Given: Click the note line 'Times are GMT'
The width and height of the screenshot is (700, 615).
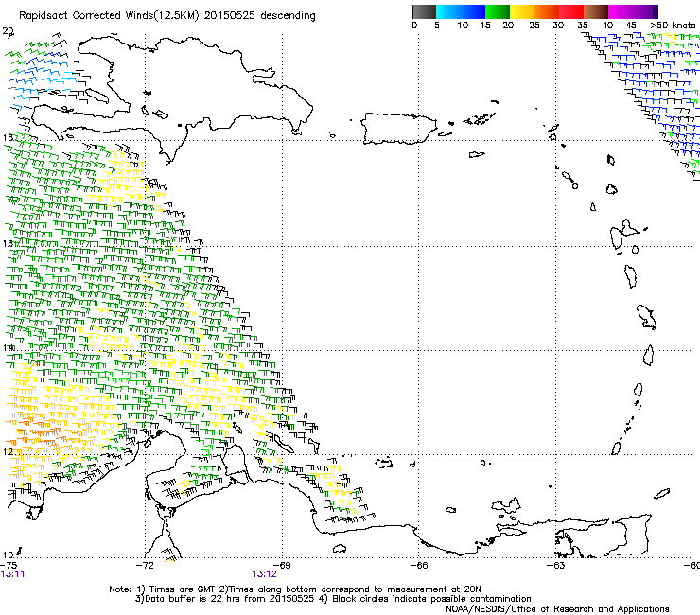Looking at the screenshot, I should [x=183, y=589].
